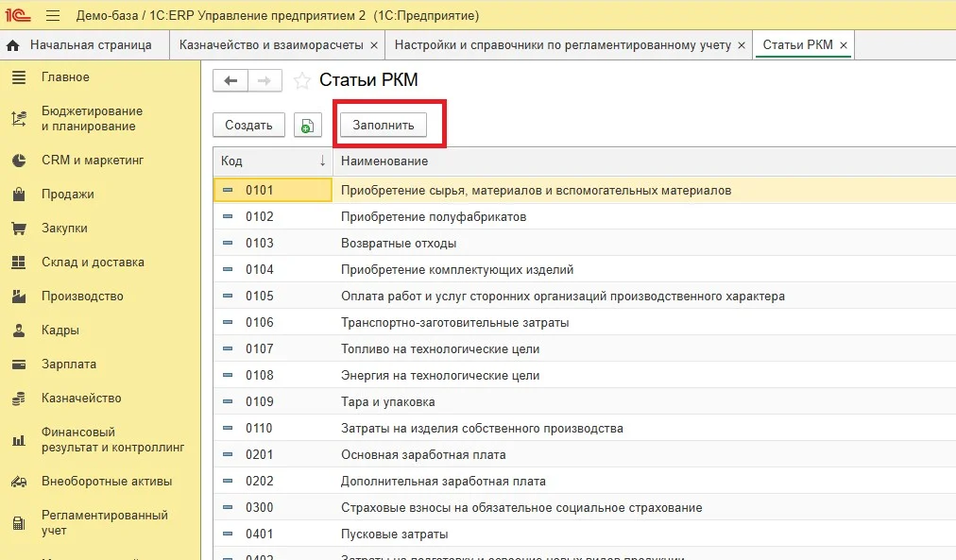Click the Финансовый результат chart icon
956x560 pixels.
tap(19, 440)
